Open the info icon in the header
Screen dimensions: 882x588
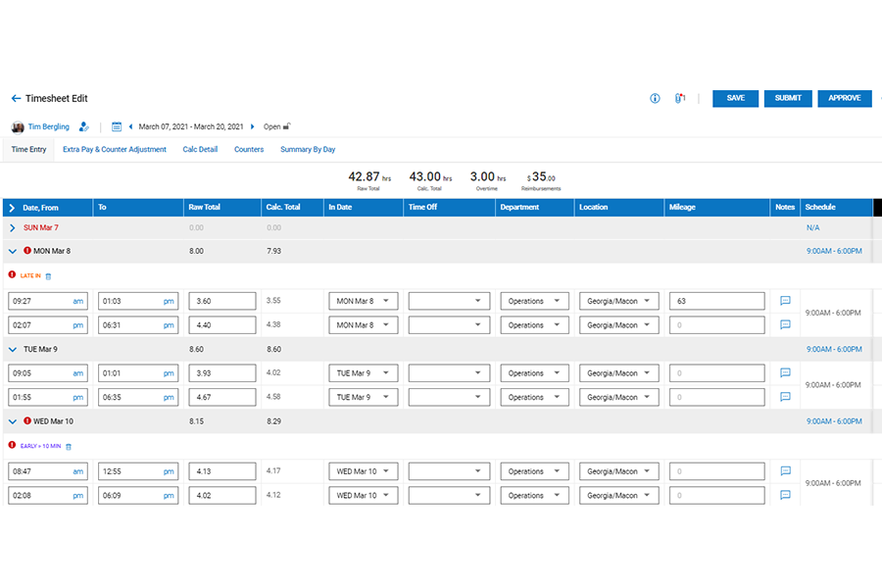click(655, 99)
